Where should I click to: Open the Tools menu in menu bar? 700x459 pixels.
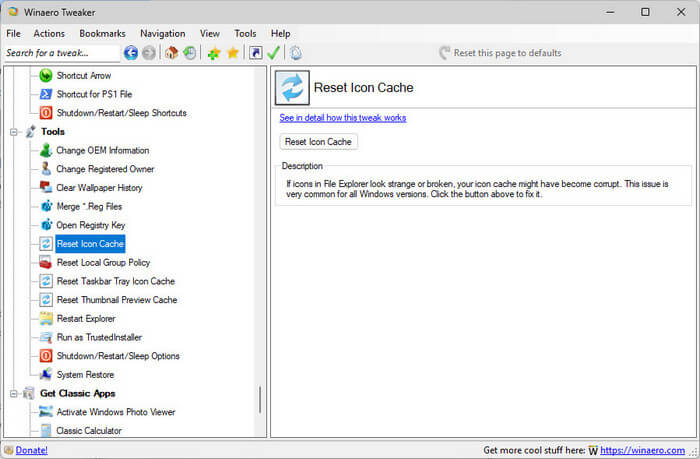245,33
